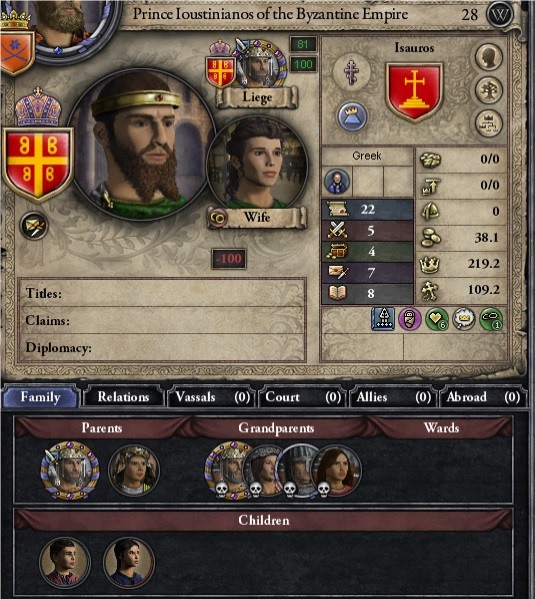Click the diplomacy envelope icon
The image size is (535, 599).
(34, 226)
